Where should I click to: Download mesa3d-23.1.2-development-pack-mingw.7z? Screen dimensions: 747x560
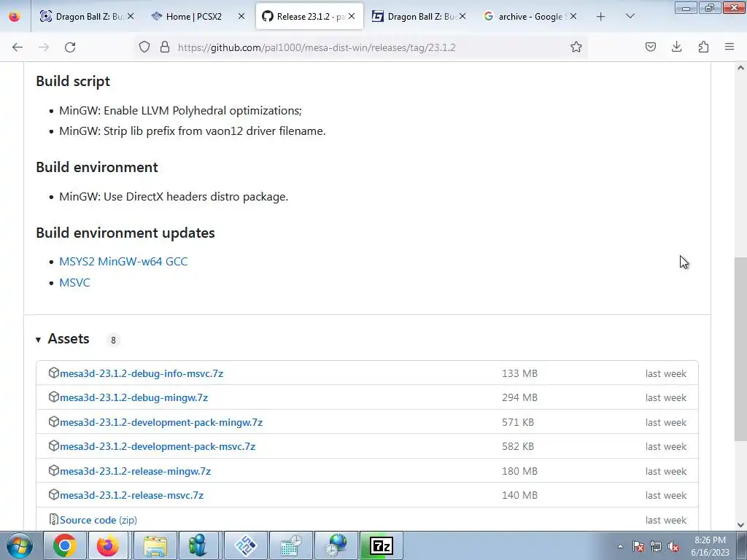point(161,422)
